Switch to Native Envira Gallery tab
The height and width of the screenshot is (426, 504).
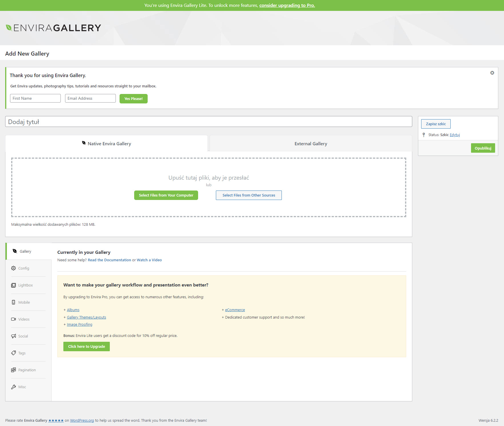pyautogui.click(x=106, y=144)
